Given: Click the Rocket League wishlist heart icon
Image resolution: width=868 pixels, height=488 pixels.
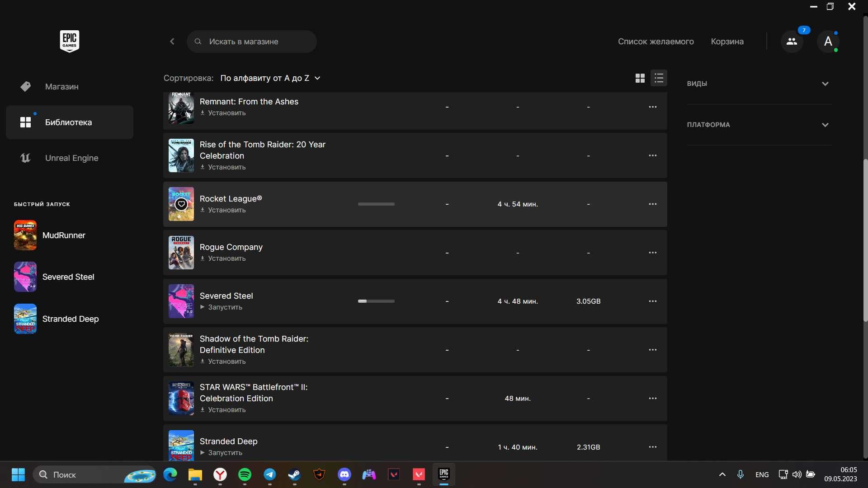Looking at the screenshot, I should tap(181, 204).
